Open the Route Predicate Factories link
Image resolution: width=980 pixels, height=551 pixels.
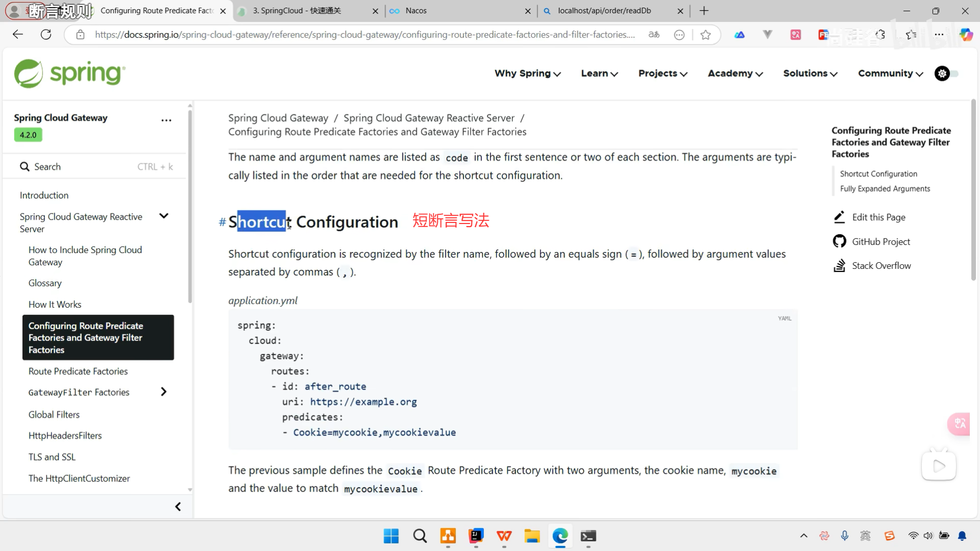pyautogui.click(x=78, y=371)
